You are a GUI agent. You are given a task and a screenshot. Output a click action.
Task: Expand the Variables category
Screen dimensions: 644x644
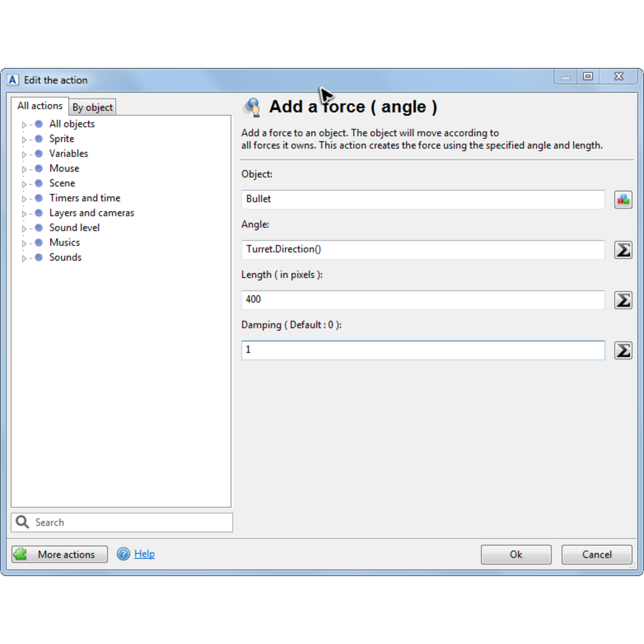24,153
